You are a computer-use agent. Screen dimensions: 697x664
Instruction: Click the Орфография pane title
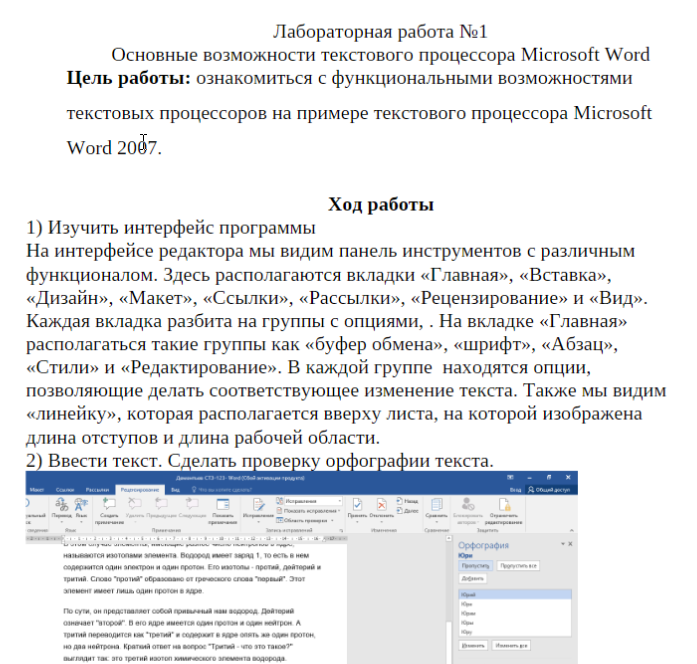point(483,545)
